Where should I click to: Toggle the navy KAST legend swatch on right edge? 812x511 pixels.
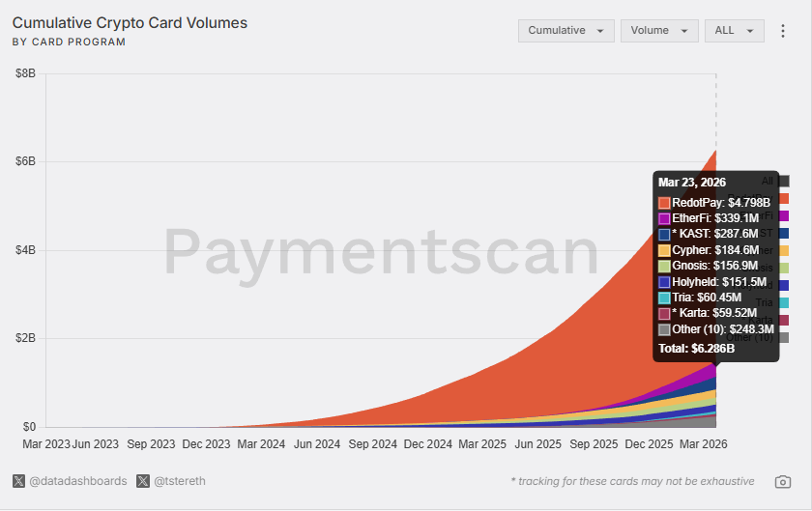tap(784, 233)
